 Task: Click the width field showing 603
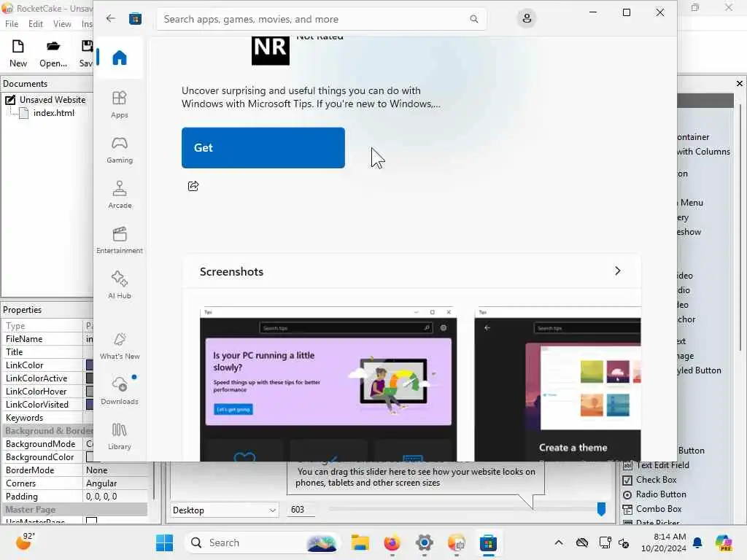pos(301,510)
